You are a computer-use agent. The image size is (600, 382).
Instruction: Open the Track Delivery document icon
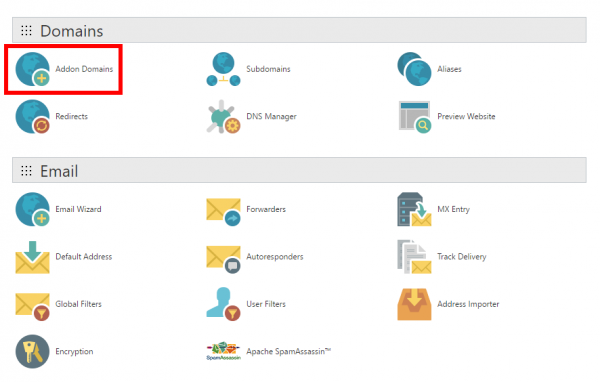(414, 256)
